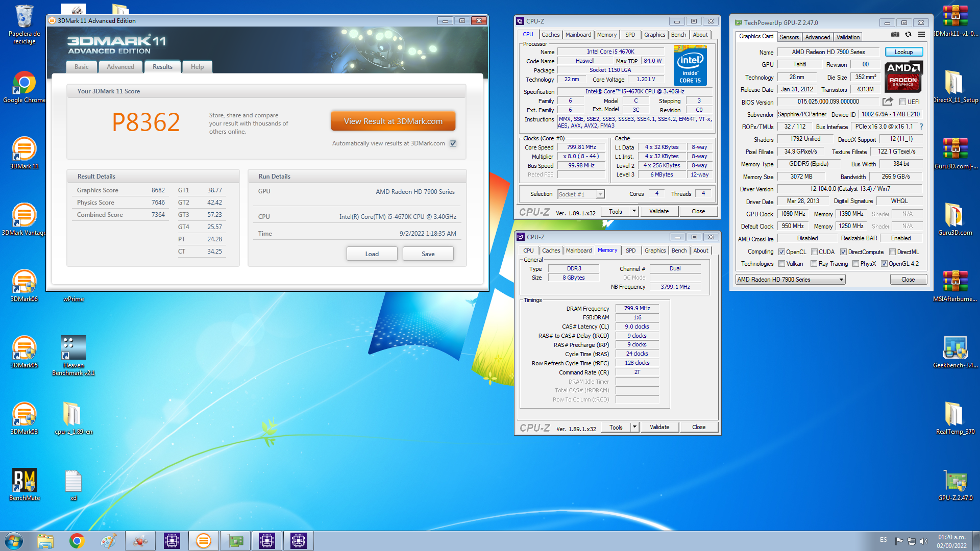This screenshot has height=551, width=980.
Task: Open Google Chrome desktop shortcut
Action: (x=24, y=88)
